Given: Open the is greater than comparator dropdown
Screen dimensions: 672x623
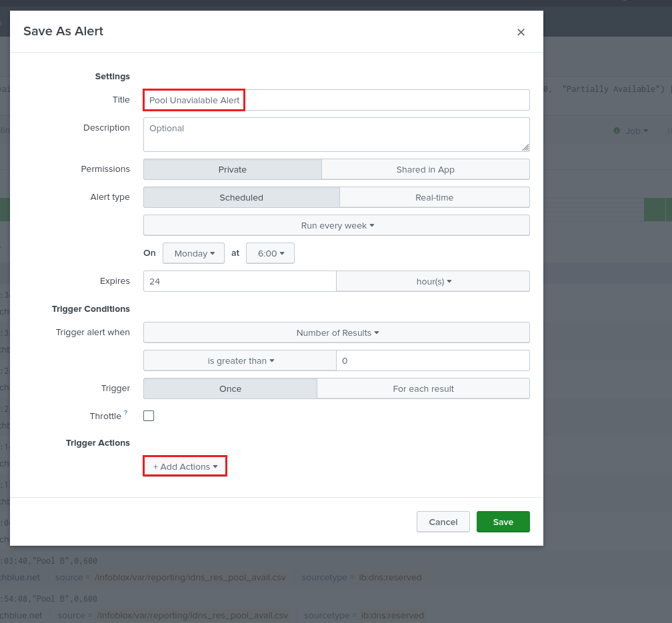Looking at the screenshot, I should (240, 360).
